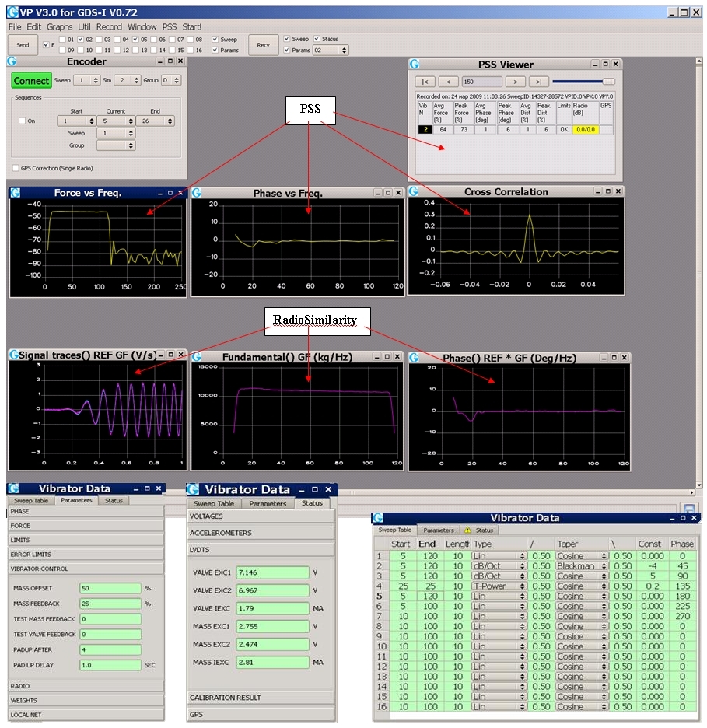Click the Phase() REF * GF window logo icon

(414, 358)
